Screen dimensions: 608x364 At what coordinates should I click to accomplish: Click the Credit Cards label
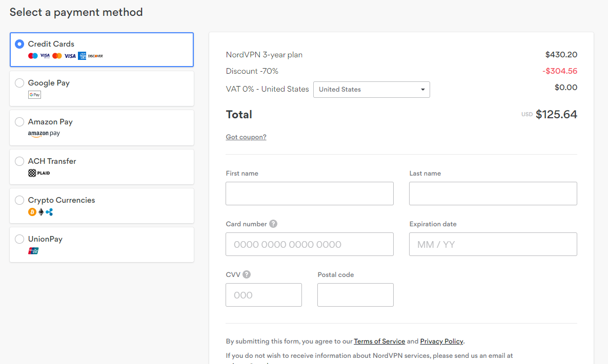pyautogui.click(x=51, y=44)
